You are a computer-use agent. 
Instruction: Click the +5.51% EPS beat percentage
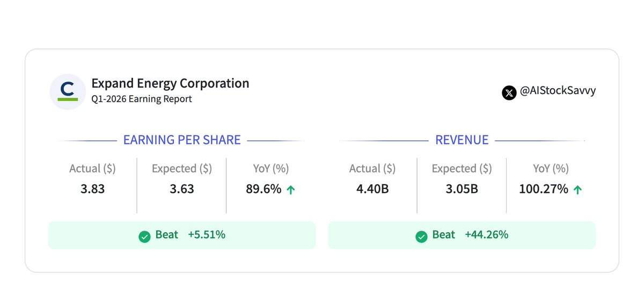[207, 235]
